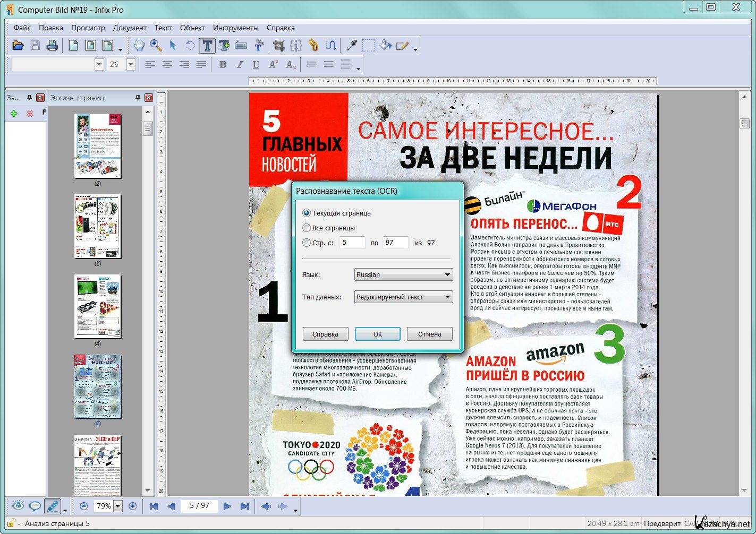Image resolution: width=756 pixels, height=534 pixels.
Task: Select the Crop tool icon
Action: coord(278,46)
